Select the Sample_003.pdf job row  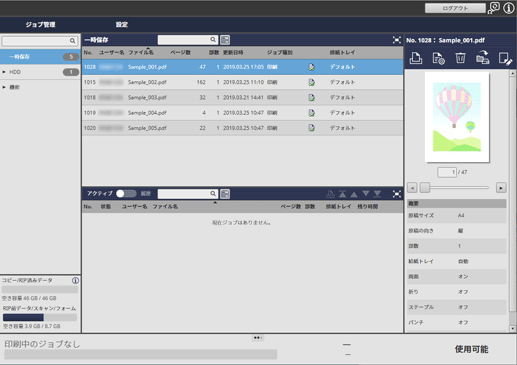pyautogui.click(x=242, y=98)
